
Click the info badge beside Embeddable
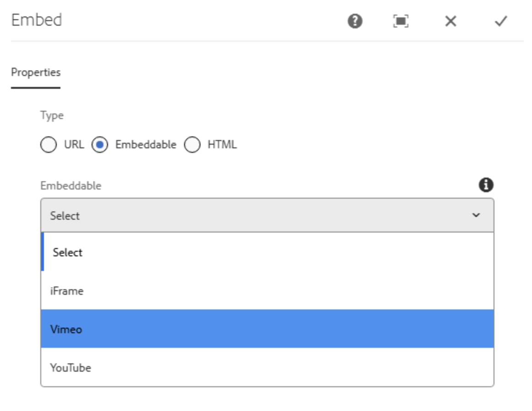[487, 185]
